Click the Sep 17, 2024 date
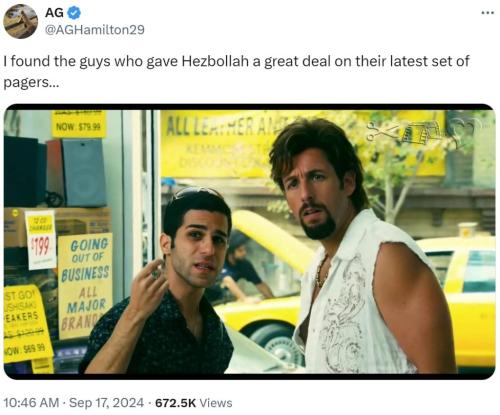Viewport: 500px width, 415px height. pos(106,403)
